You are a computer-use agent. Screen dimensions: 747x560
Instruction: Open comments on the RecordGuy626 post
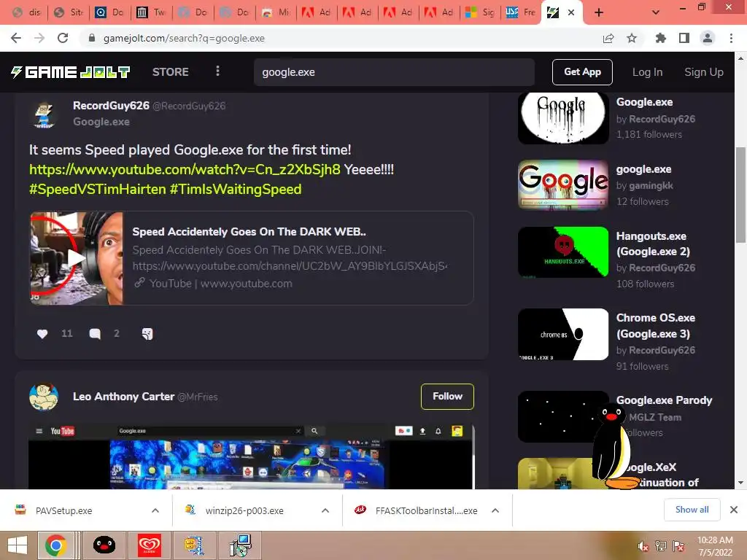95,334
